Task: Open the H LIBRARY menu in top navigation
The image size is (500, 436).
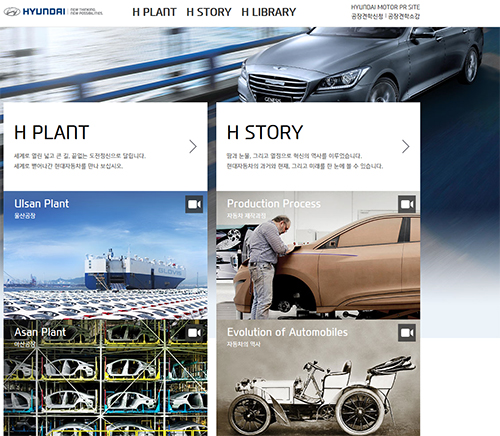Action: [269, 12]
